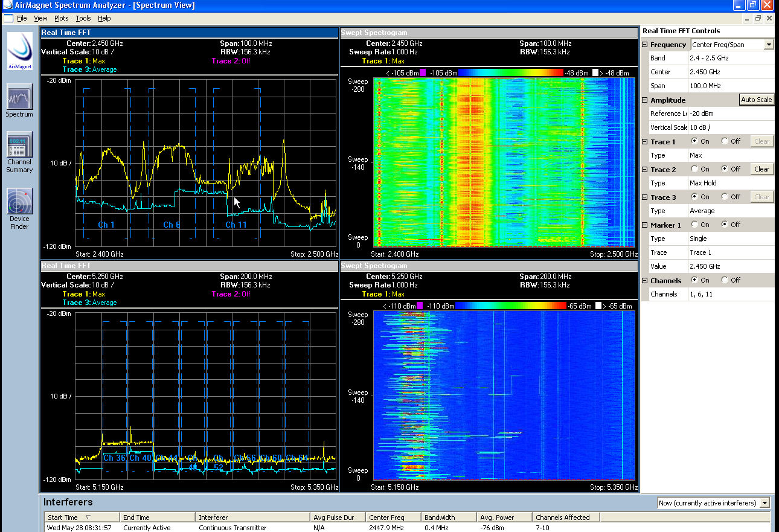
Task: Edit the Band value 2.4 - 2.5 GHz
Action: pyautogui.click(x=731, y=59)
